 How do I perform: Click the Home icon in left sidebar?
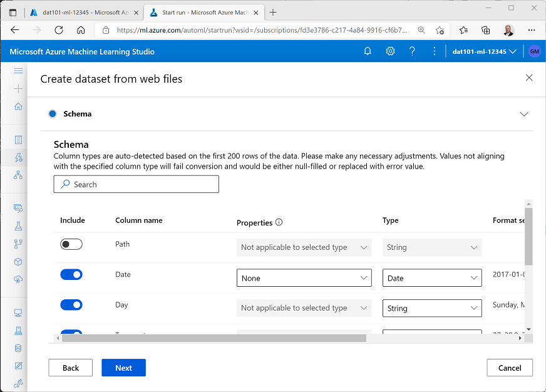[18, 106]
